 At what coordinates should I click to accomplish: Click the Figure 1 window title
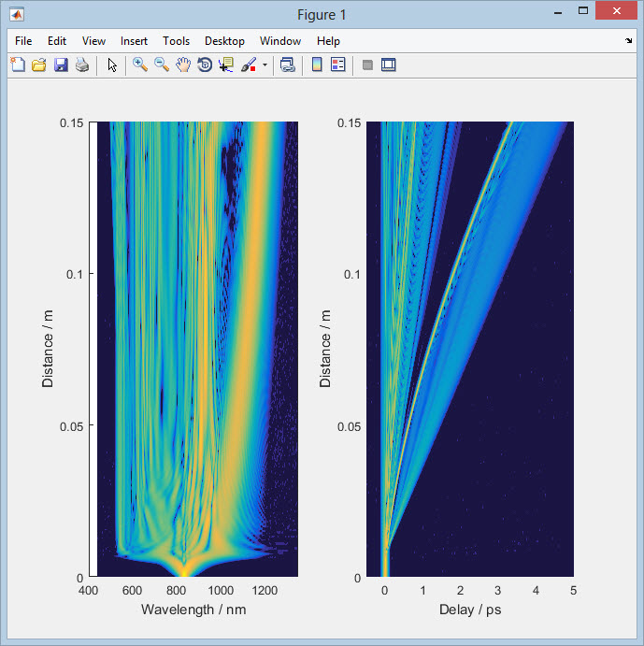pyautogui.click(x=322, y=15)
